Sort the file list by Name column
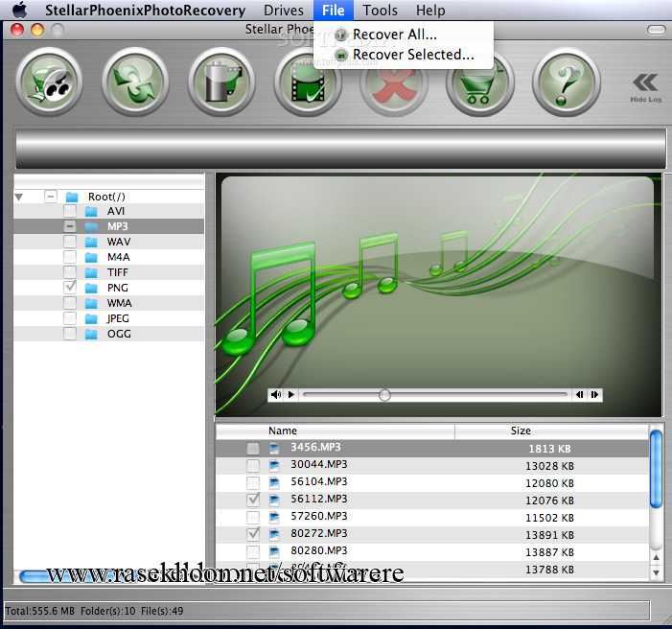672x629 pixels. (283, 431)
